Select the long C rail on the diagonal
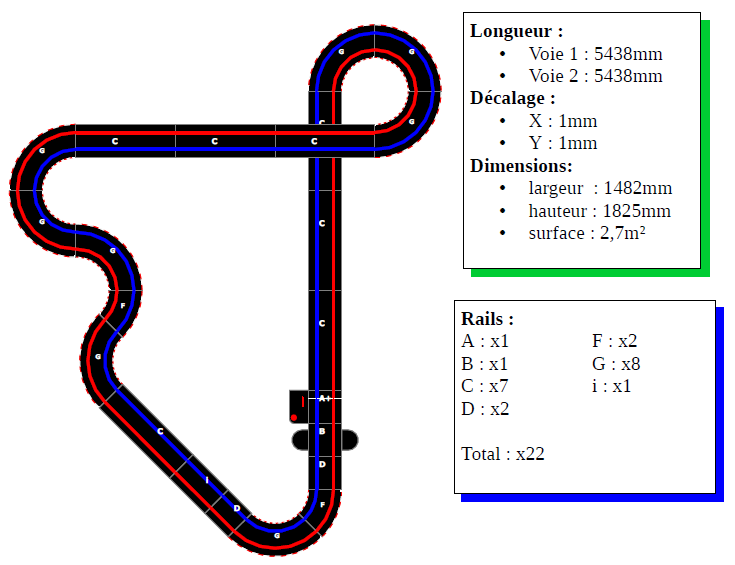 click(160, 432)
